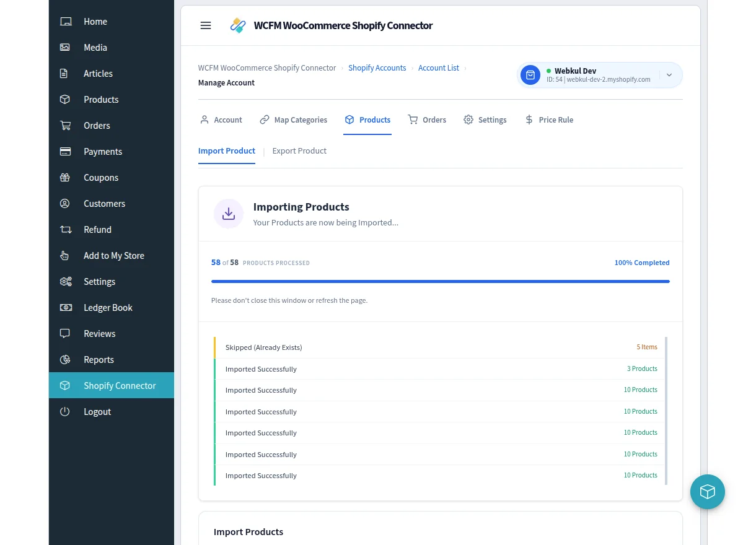Open the Account tab
Image resolution: width=756 pixels, height=545 pixels.
point(221,120)
